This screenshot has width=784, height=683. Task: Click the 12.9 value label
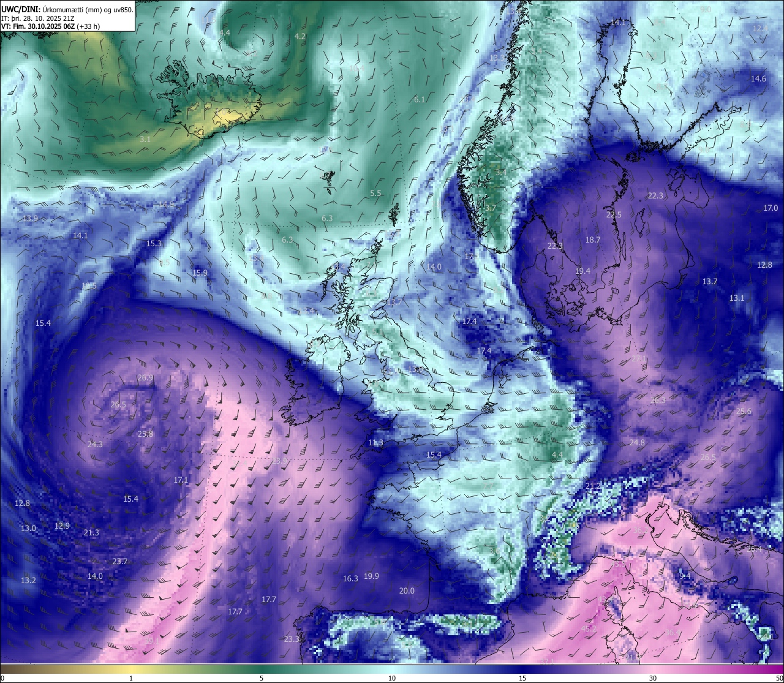62,526
